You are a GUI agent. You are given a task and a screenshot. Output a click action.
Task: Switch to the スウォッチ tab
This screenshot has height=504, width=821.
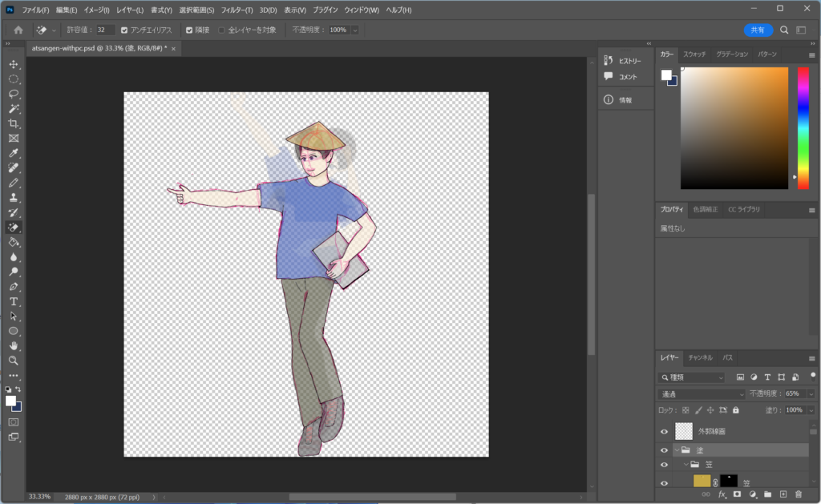(x=694, y=54)
